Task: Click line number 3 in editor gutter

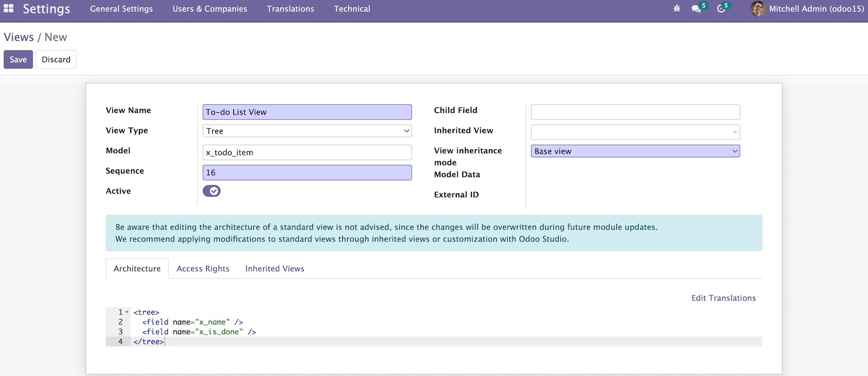Action: pos(120,332)
